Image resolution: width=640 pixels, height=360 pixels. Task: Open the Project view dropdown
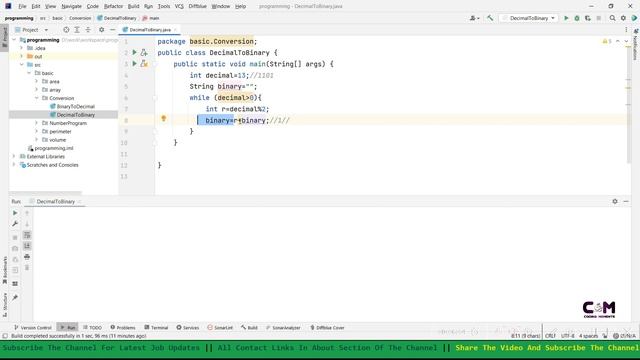tap(31, 30)
